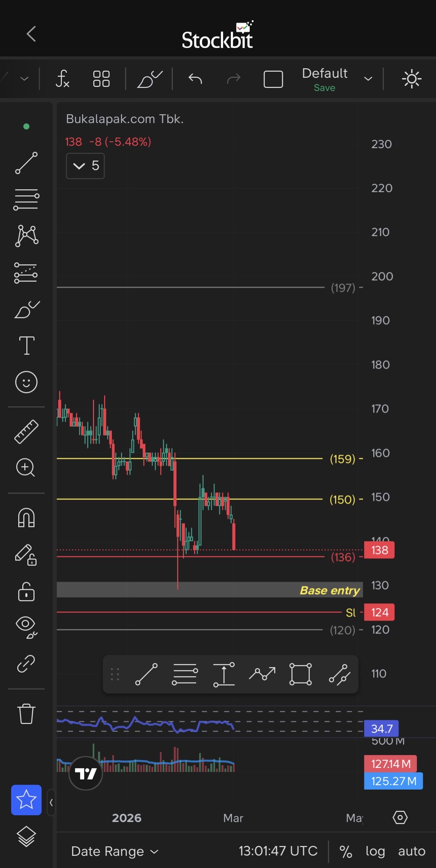The height and width of the screenshot is (868, 436).
Task: Toggle lock on all drawing tools
Action: (x=26, y=592)
